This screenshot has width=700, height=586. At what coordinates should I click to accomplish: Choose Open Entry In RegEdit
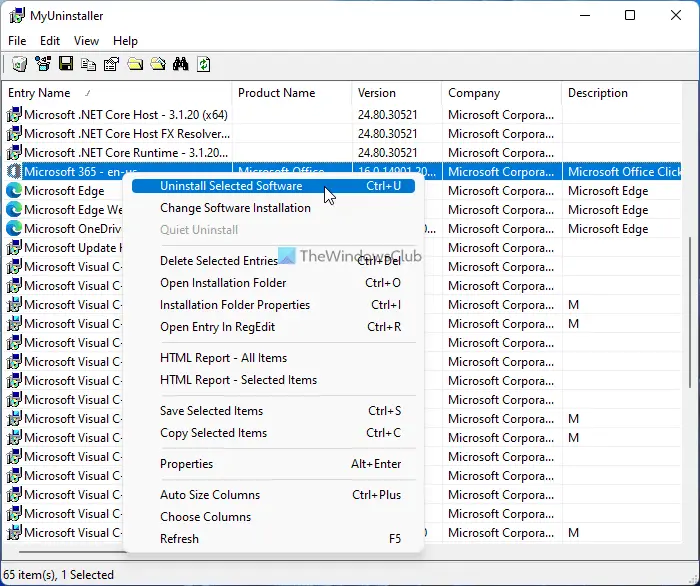point(273,327)
